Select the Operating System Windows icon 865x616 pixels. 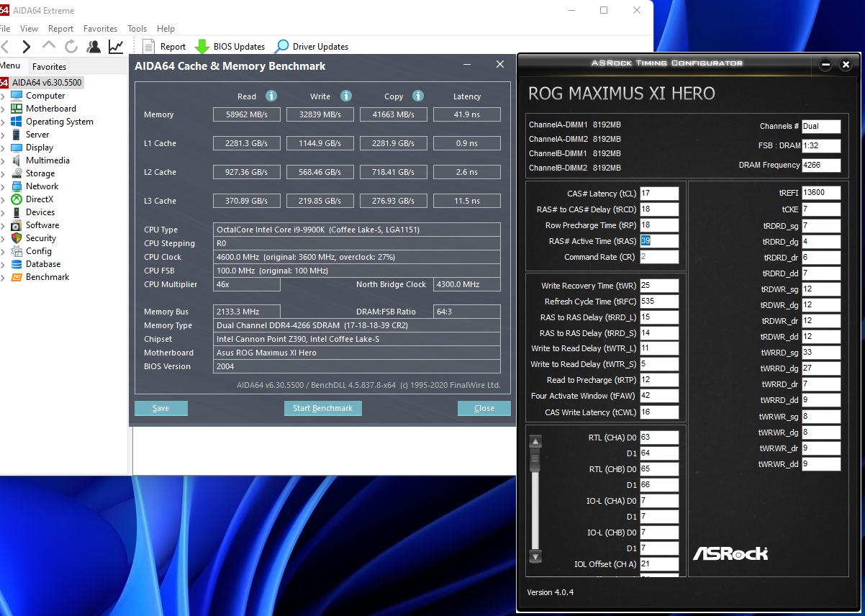pyautogui.click(x=17, y=122)
